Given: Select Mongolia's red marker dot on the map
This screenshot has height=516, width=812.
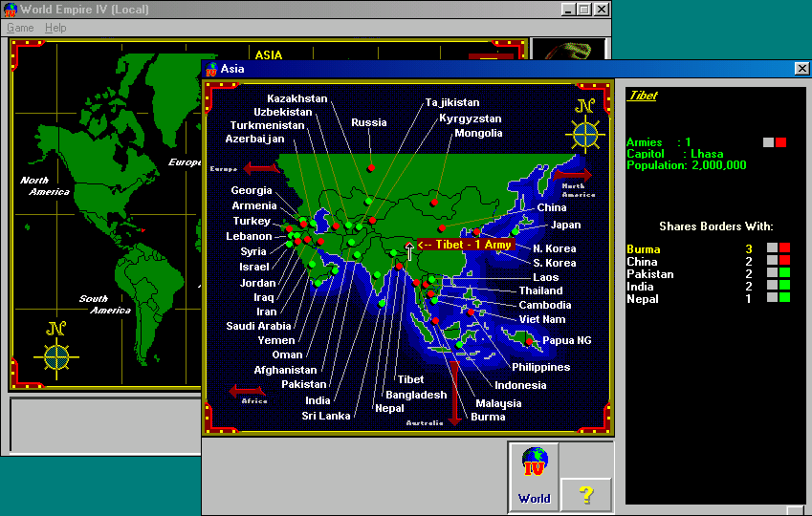Looking at the screenshot, I should [x=434, y=203].
